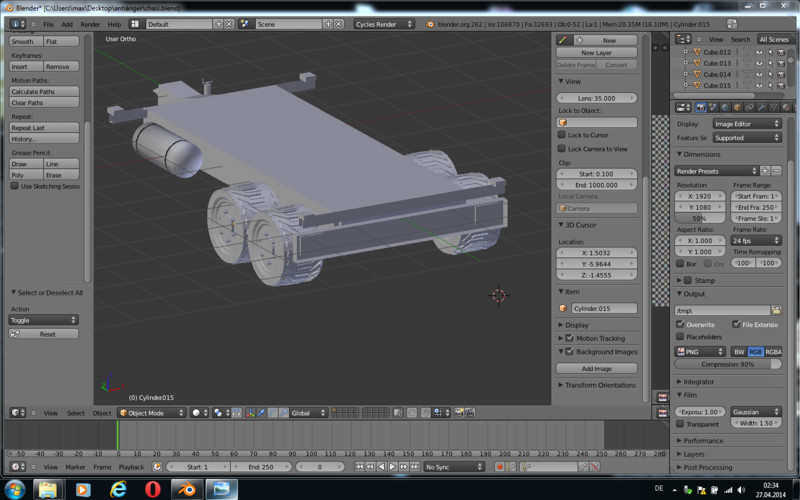This screenshot has height=500, width=800.
Task: Adjust the resolution 50% scale slider
Action: (x=699, y=218)
